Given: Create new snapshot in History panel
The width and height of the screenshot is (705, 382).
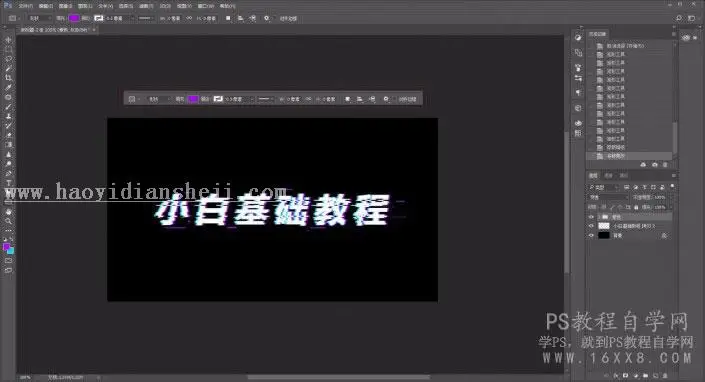Looking at the screenshot, I should (x=655, y=165).
